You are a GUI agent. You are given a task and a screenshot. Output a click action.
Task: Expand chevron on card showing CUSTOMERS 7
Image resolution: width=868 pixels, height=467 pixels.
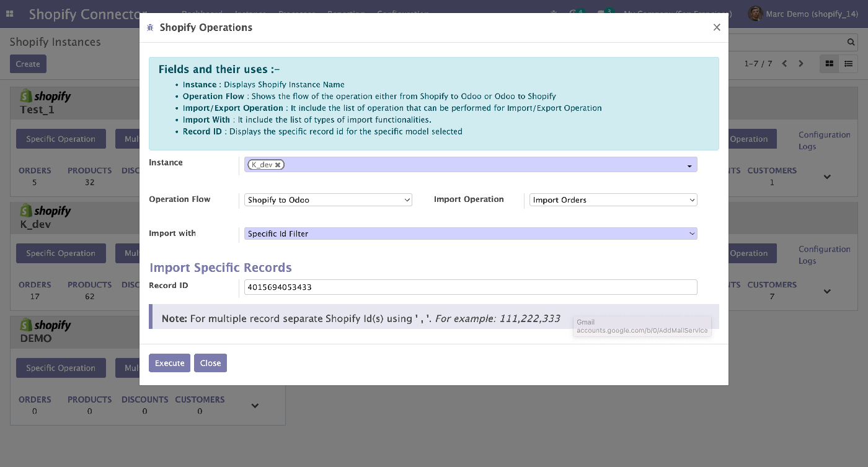pyautogui.click(x=827, y=291)
